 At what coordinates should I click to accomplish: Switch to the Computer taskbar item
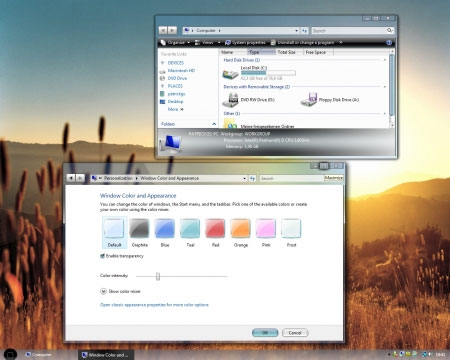pyautogui.click(x=39, y=355)
